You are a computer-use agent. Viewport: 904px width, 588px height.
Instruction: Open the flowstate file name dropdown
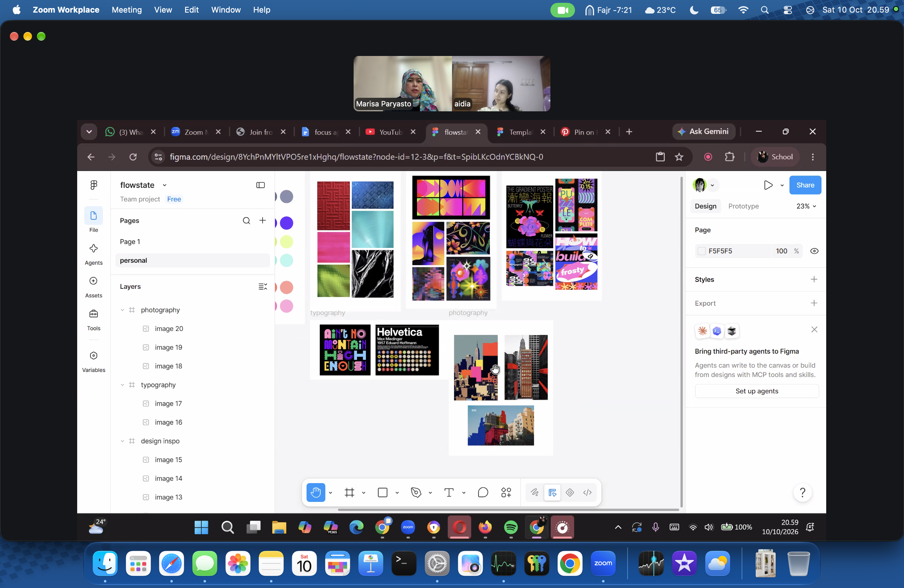165,185
